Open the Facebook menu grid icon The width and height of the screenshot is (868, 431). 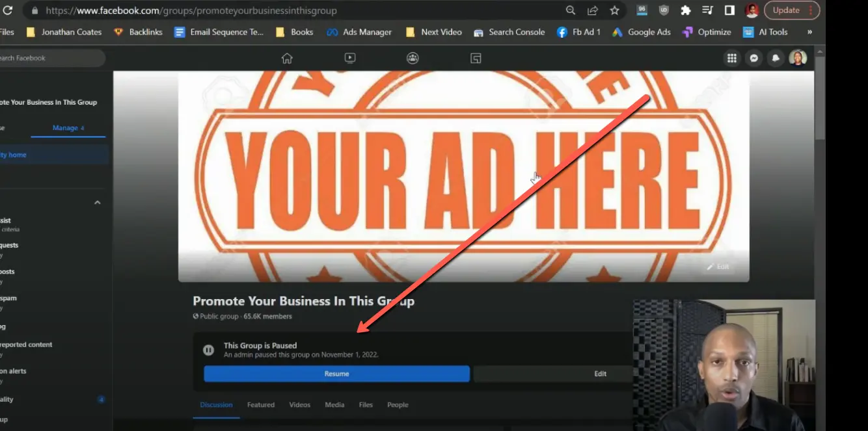tap(731, 58)
